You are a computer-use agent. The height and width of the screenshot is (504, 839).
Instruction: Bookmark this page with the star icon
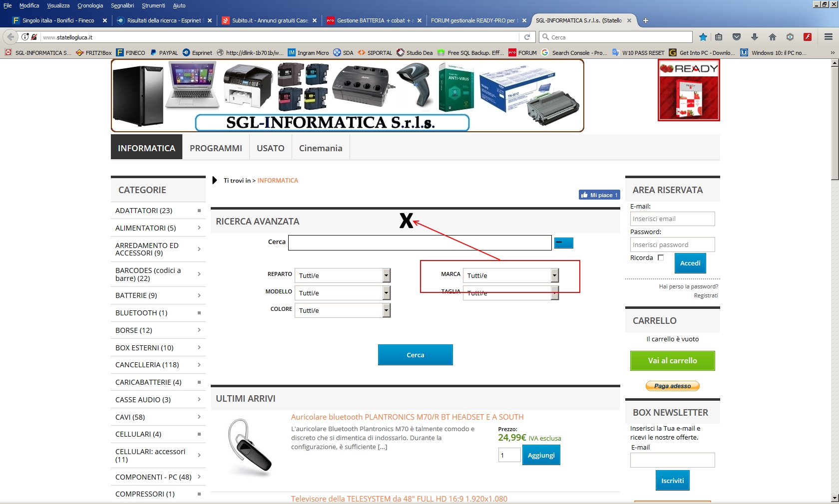point(703,37)
